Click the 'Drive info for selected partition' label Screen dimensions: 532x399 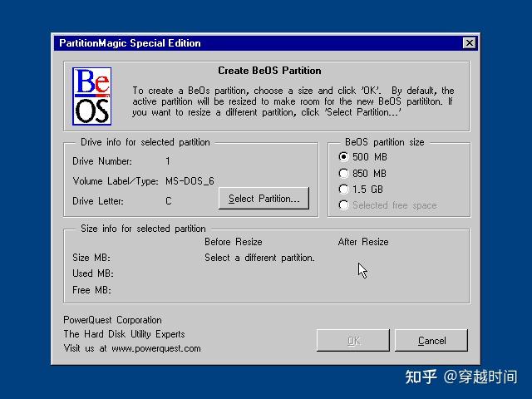tap(145, 142)
